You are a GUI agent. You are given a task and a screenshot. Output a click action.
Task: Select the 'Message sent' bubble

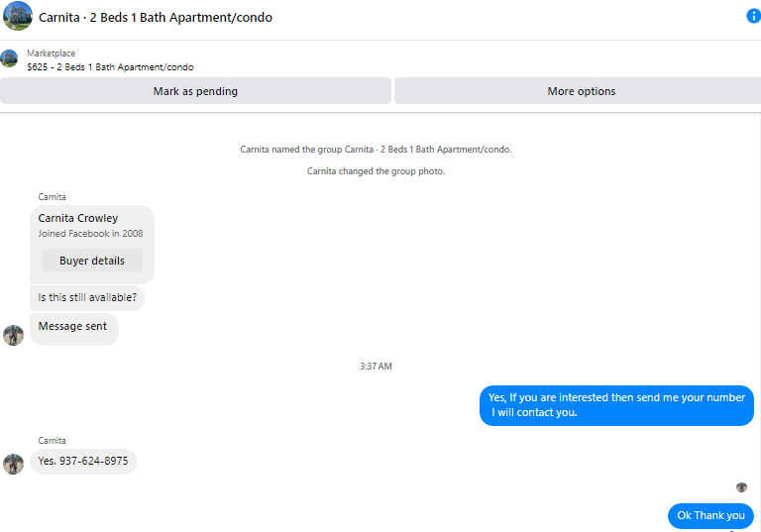click(x=73, y=329)
